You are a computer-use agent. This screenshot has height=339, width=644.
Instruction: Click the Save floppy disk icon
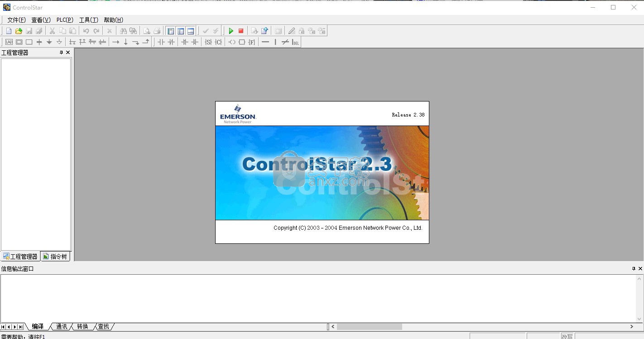coord(29,31)
